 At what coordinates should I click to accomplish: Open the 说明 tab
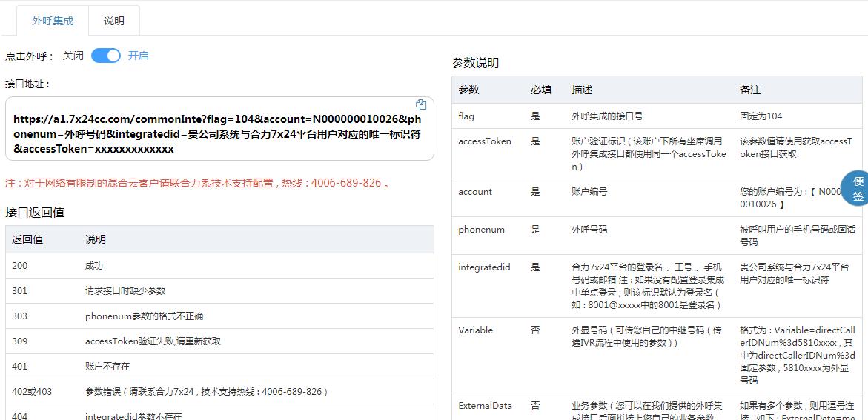click(x=114, y=21)
